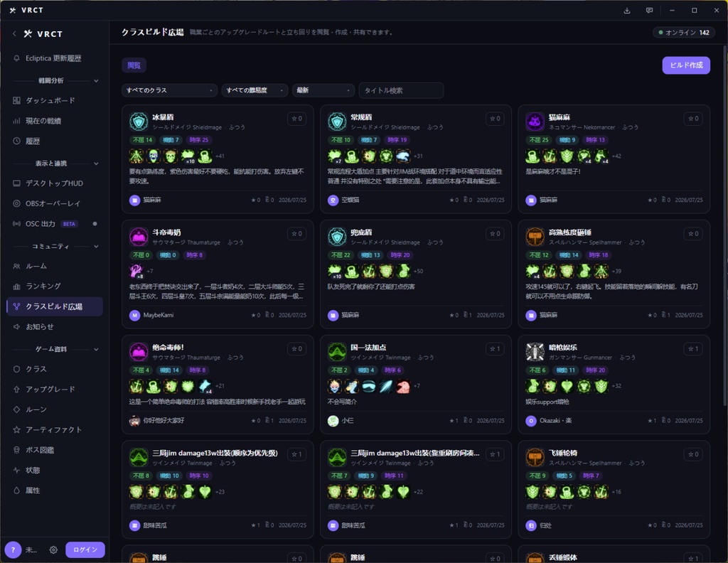The width and height of the screenshot is (728, 563).
Task: Click first upgrade icon on 国一法加点 card
Action: [x=334, y=386]
